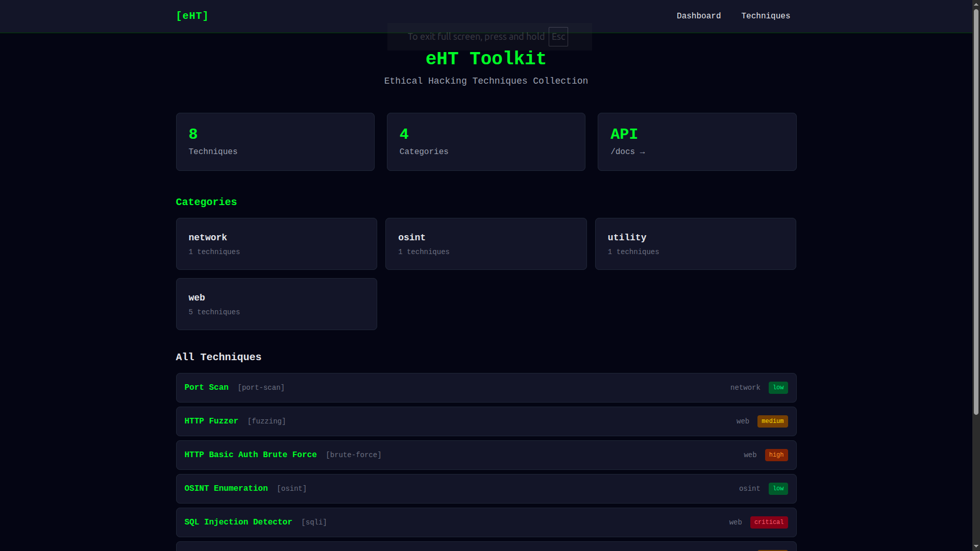Viewport: 980px width, 551px height.
Task: Navigate to the Techniques page
Action: point(765,16)
